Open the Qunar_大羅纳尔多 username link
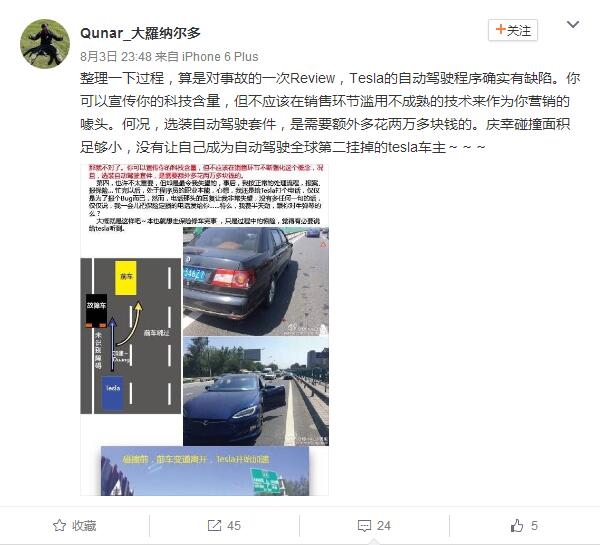The image size is (600, 545). (140, 33)
